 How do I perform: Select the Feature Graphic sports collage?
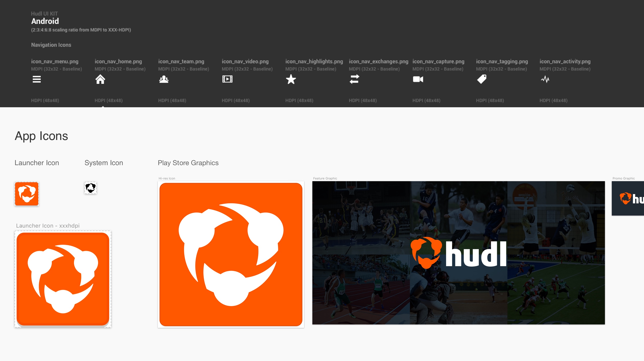458,253
